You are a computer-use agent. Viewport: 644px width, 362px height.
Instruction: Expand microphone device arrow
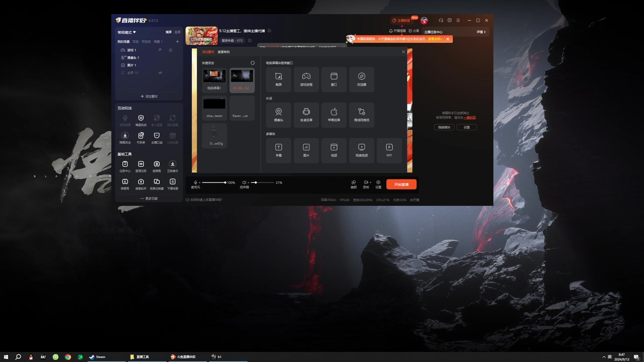[x=200, y=183]
